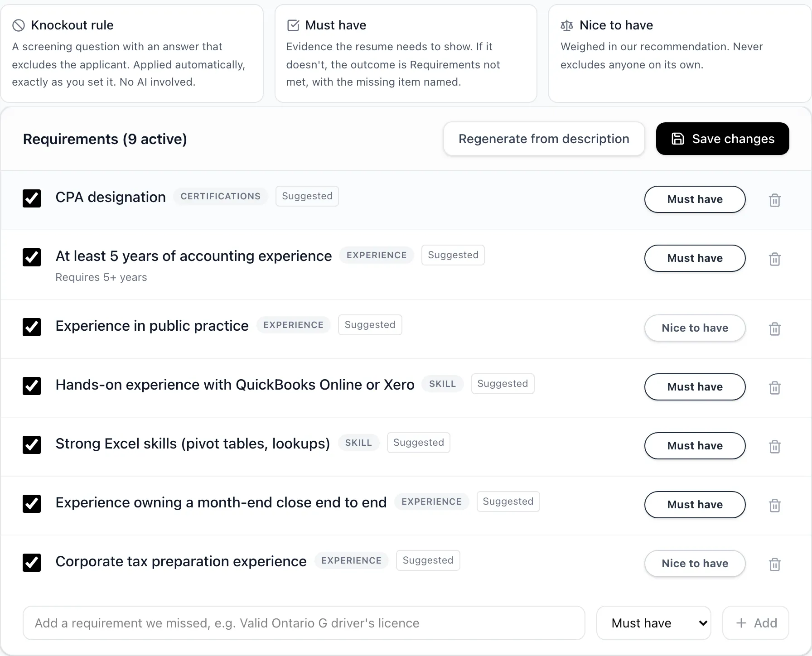812x656 pixels.
Task: Click Save changes
Action: pyautogui.click(x=722, y=139)
